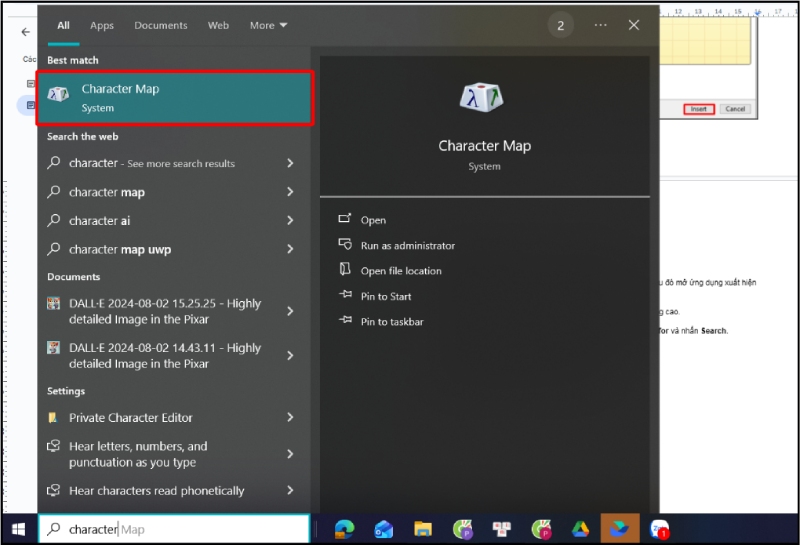800x545 pixels.
Task: Select 'Hear characters read phonetically' setting
Action: (x=157, y=490)
